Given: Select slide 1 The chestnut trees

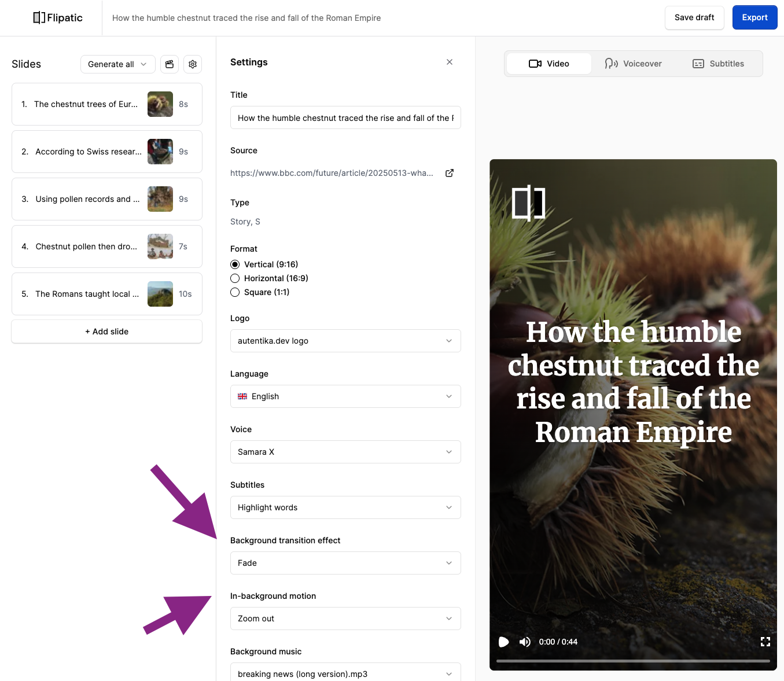Looking at the screenshot, I should [107, 104].
